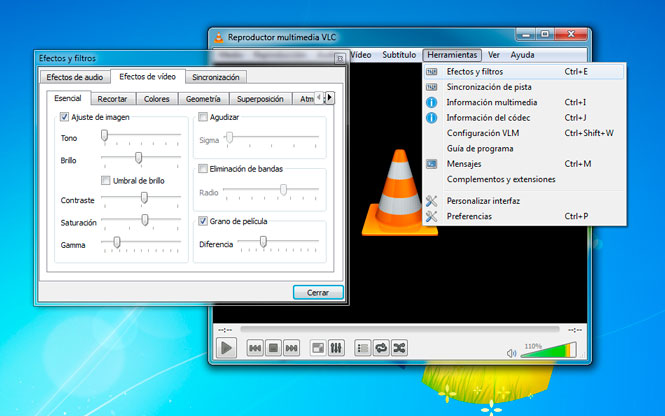Adjust the Brillo slider handle
665x416 pixels.
[x=138, y=158]
